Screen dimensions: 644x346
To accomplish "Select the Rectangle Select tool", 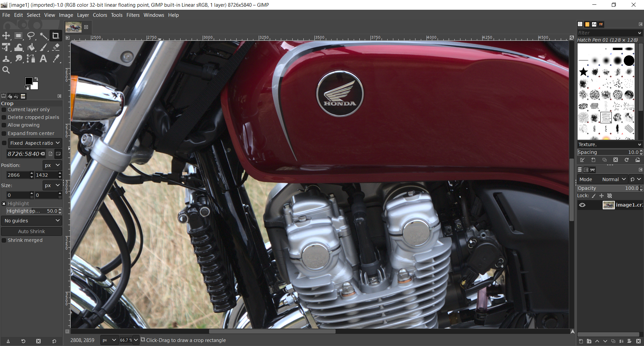I will pyautogui.click(x=18, y=36).
